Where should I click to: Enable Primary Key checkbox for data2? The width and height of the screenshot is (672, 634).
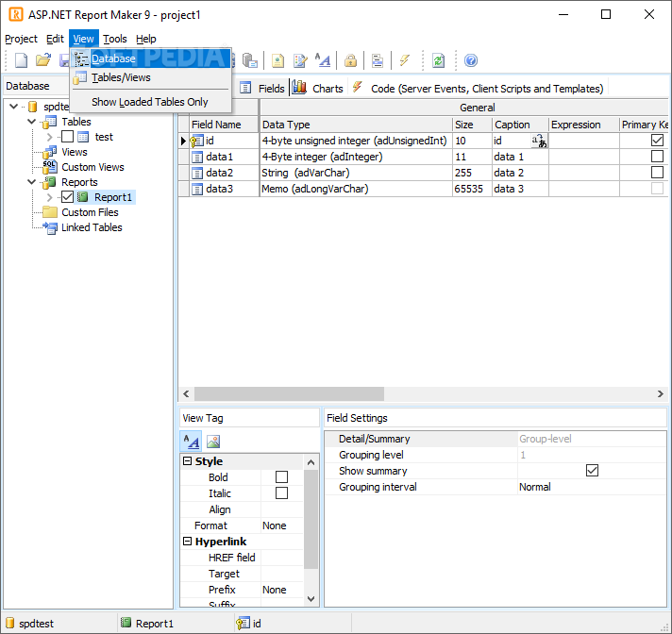tap(657, 173)
